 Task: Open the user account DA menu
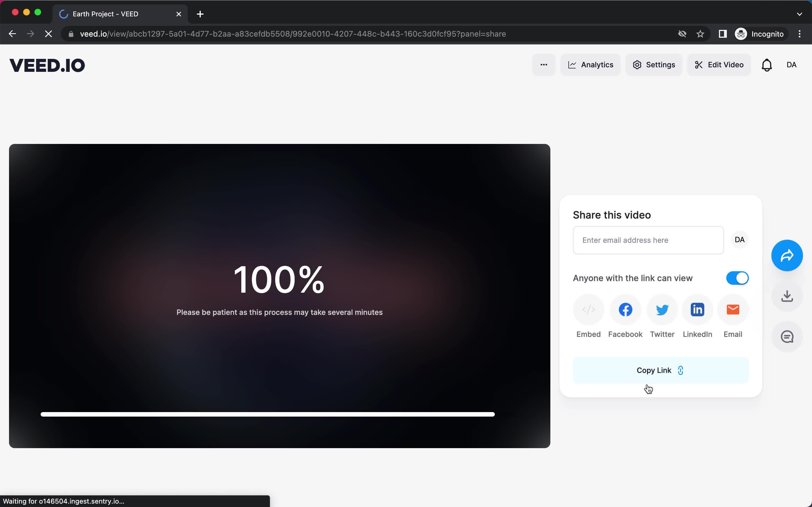click(x=791, y=65)
